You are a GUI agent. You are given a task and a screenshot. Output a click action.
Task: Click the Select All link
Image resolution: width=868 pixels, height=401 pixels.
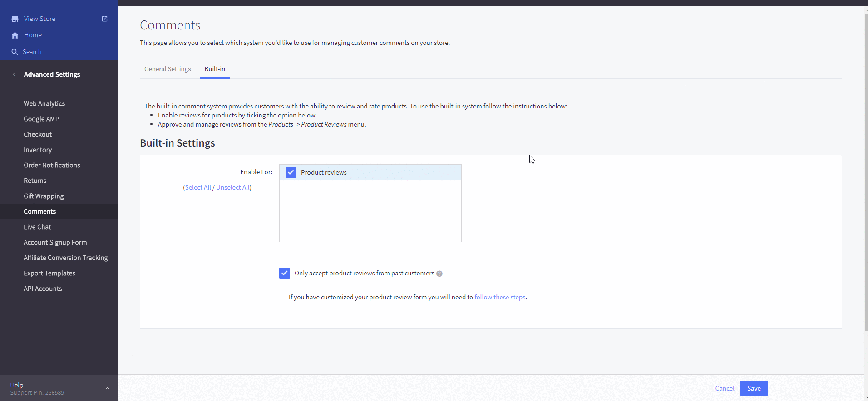198,187
